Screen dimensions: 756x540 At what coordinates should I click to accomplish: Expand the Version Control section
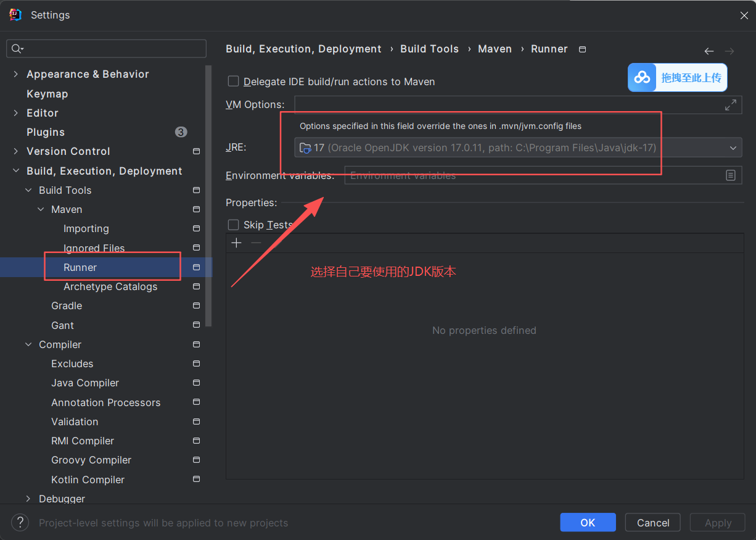pos(16,151)
